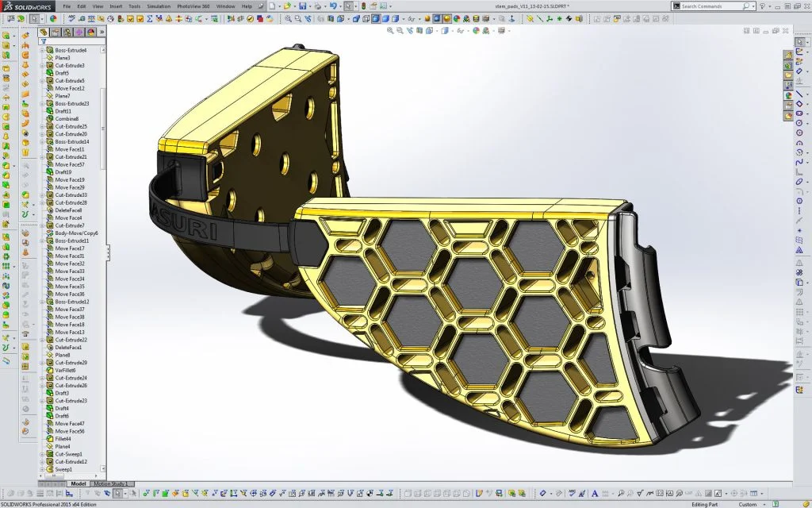The height and width of the screenshot is (508, 812).
Task: Expand the Apply Scene dropdown
Action: 494,30
